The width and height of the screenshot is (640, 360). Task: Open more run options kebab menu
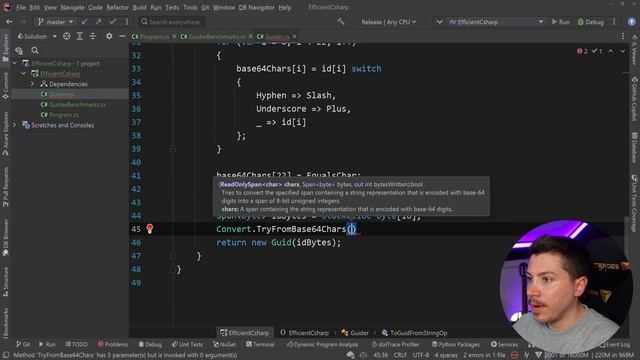coord(614,22)
